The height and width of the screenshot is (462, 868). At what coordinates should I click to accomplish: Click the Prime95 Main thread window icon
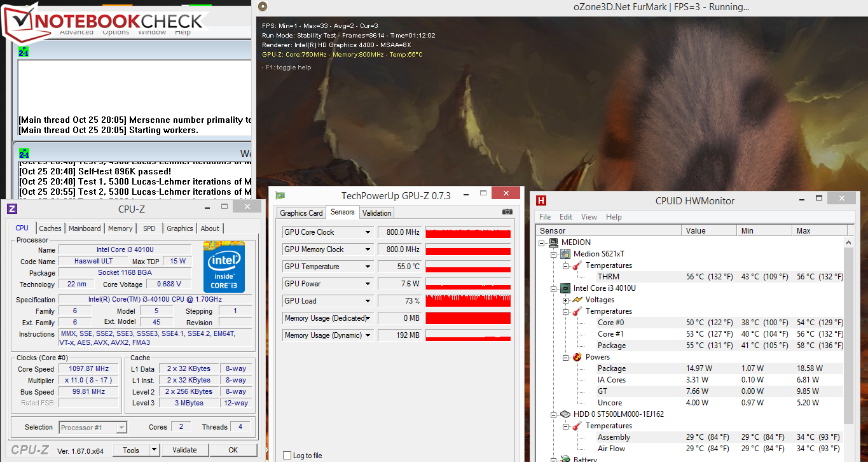point(24,52)
